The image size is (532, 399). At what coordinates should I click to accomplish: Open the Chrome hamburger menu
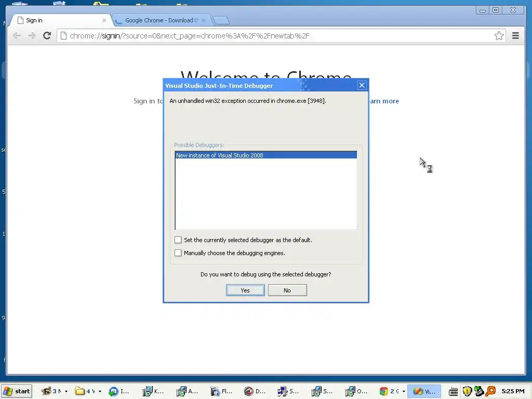pos(515,36)
